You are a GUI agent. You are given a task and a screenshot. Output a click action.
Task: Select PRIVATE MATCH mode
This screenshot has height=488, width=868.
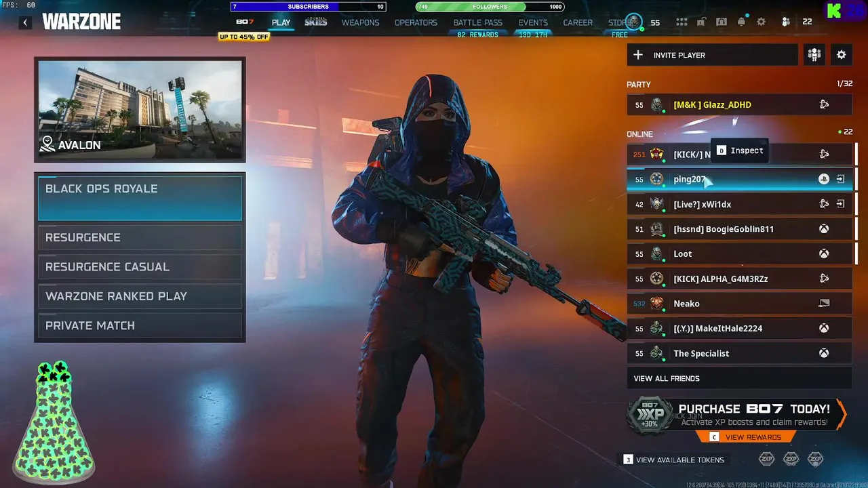[x=140, y=325]
